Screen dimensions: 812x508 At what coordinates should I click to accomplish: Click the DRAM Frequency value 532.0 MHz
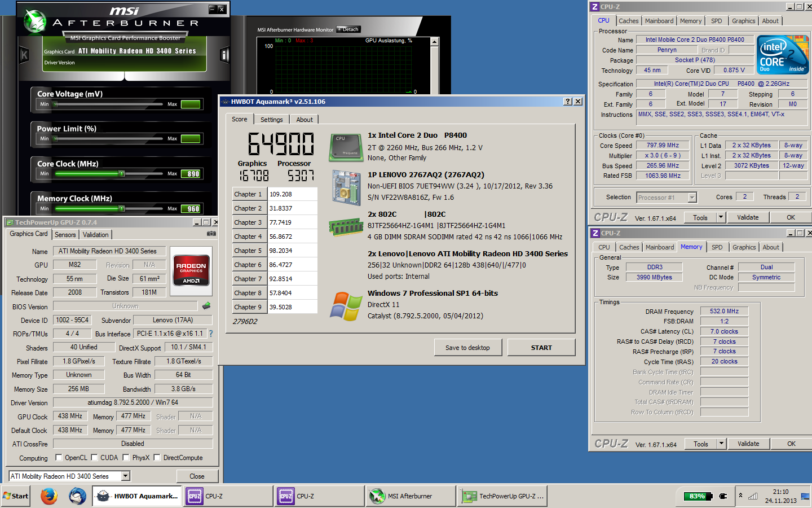(x=724, y=311)
